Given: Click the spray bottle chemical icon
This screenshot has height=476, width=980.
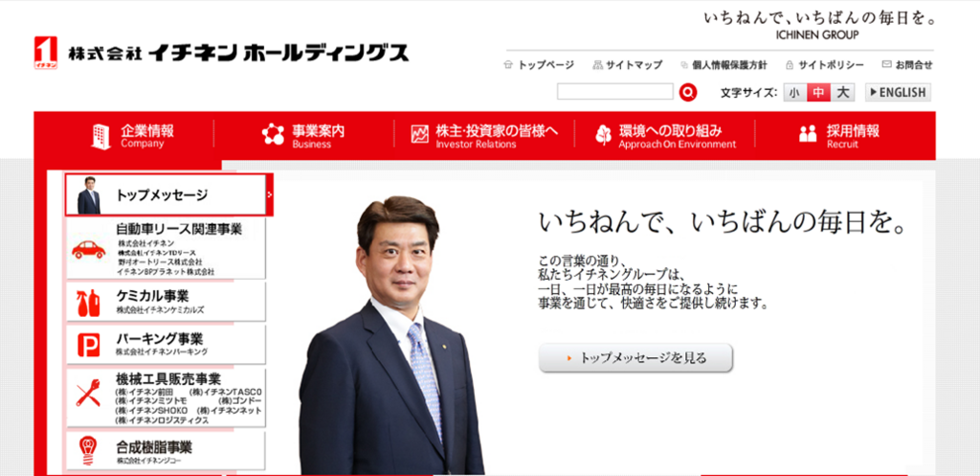Looking at the screenshot, I should (87, 303).
